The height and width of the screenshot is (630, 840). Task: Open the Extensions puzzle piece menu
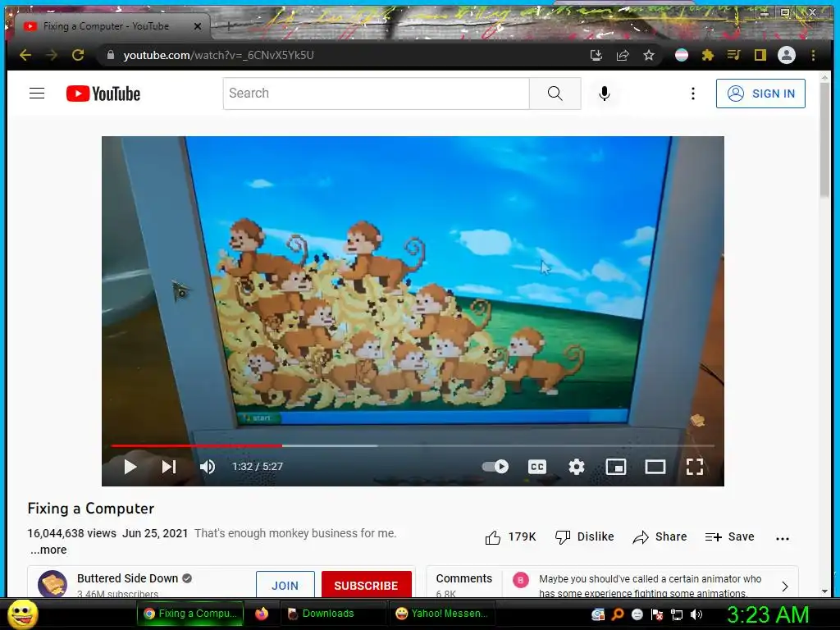click(708, 55)
